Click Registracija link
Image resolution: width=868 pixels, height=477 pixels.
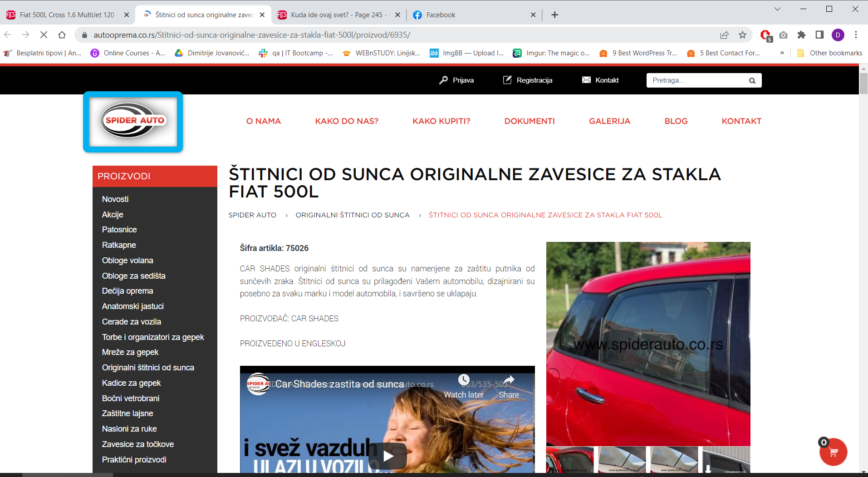point(535,80)
